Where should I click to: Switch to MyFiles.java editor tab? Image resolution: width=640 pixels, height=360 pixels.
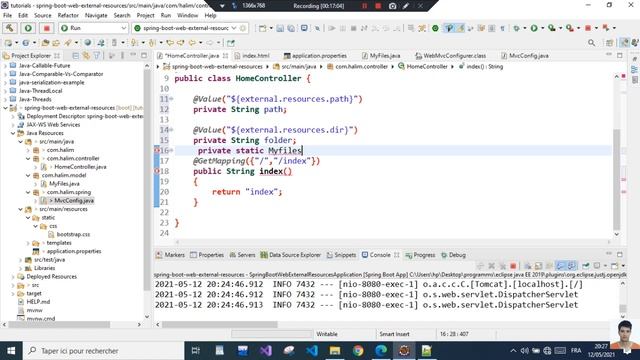384,56
